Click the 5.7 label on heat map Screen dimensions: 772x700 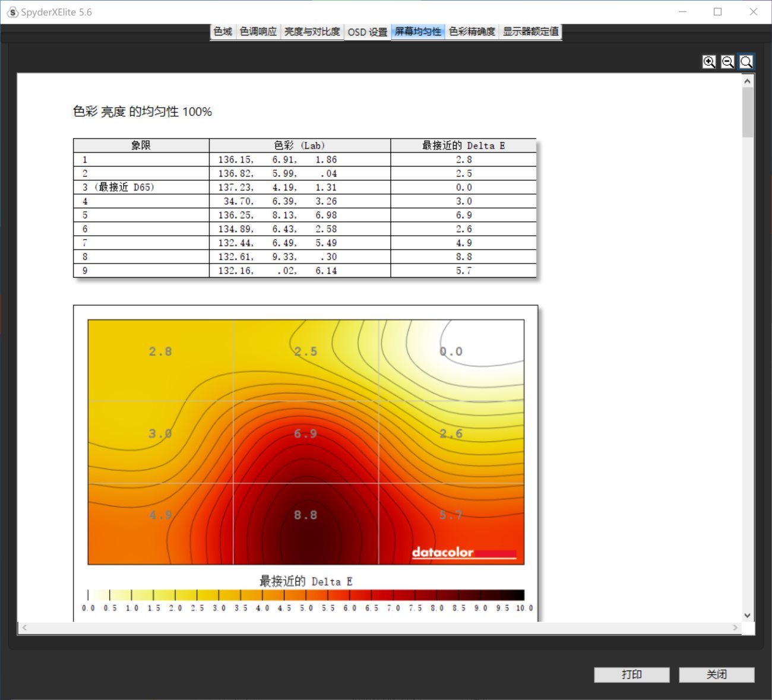451,515
